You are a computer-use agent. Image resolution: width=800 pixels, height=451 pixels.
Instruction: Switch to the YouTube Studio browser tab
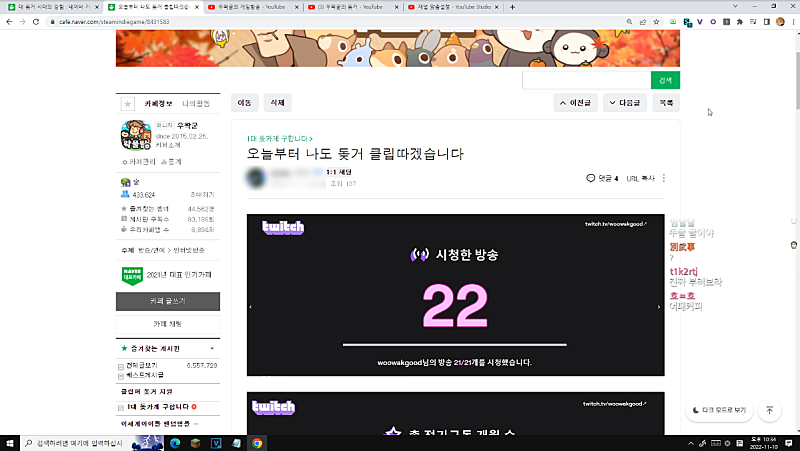tap(454, 7)
